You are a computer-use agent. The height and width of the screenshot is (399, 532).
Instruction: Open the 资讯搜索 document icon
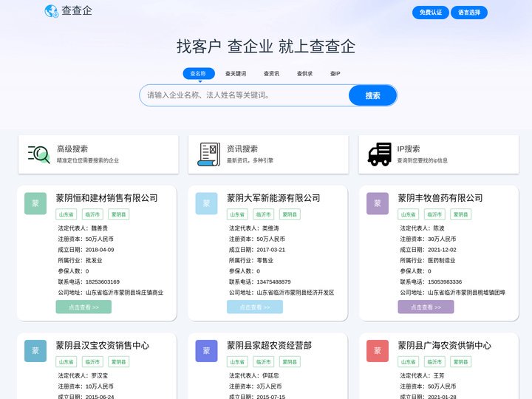[x=208, y=154]
